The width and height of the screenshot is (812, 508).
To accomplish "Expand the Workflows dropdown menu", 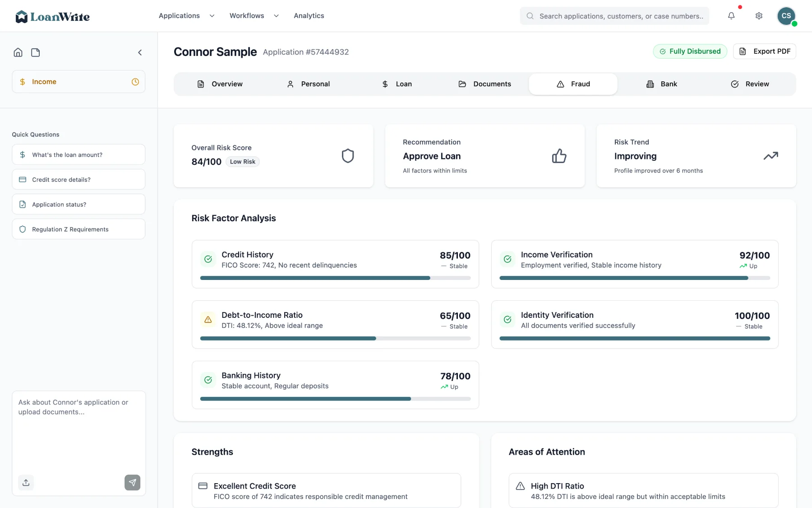I will point(254,16).
